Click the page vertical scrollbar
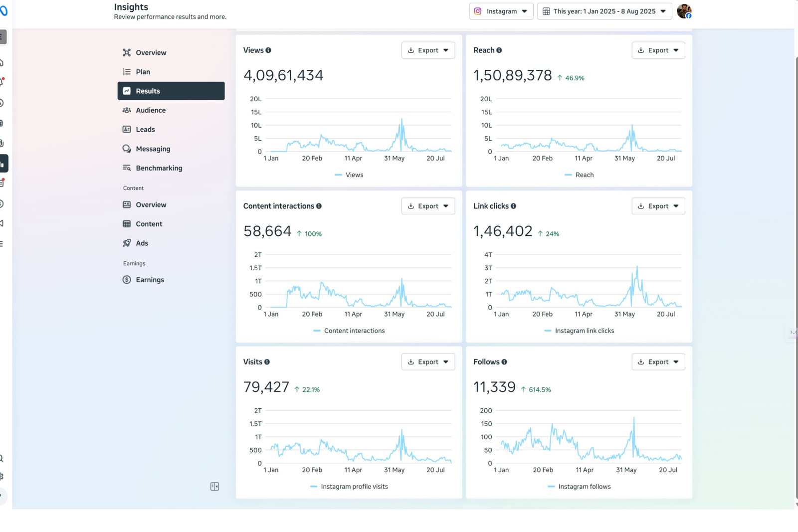 click(796, 249)
